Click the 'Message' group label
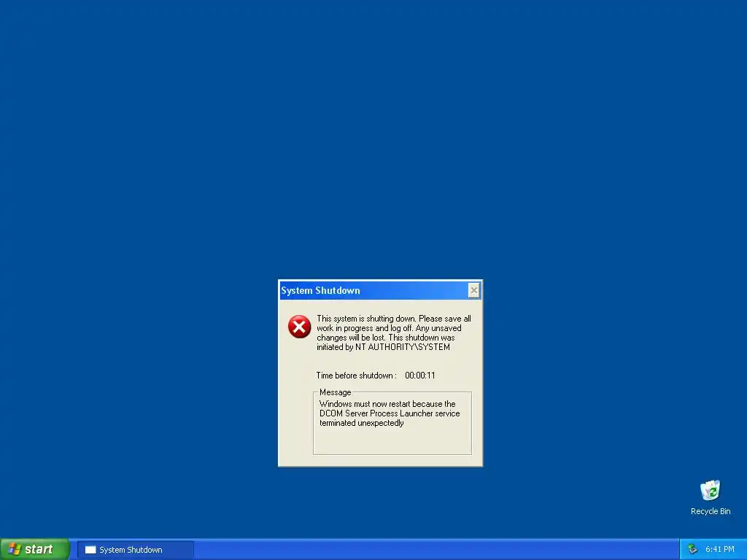The height and width of the screenshot is (560, 747). (336, 392)
